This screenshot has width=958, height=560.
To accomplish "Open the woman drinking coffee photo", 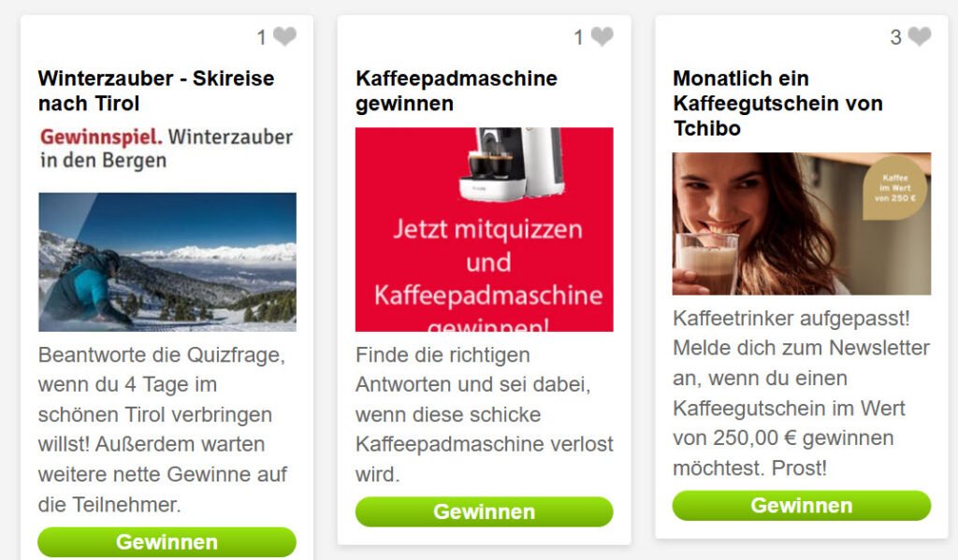I will [x=802, y=223].
